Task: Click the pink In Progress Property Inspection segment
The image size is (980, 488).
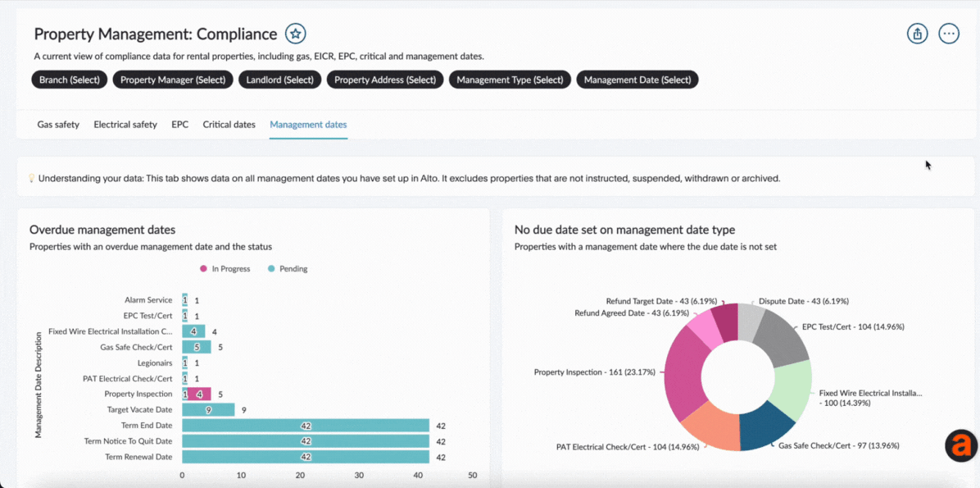Action: tap(199, 395)
